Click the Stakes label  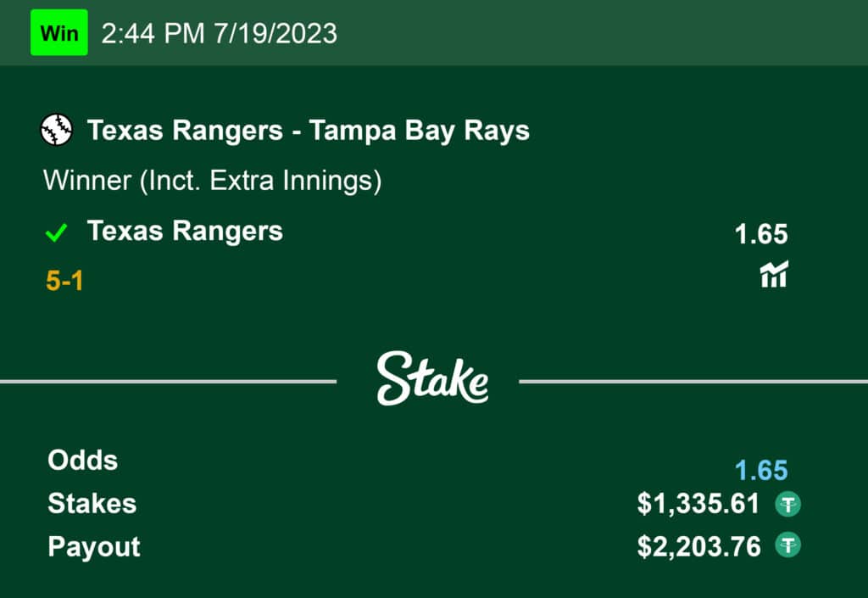click(x=92, y=503)
